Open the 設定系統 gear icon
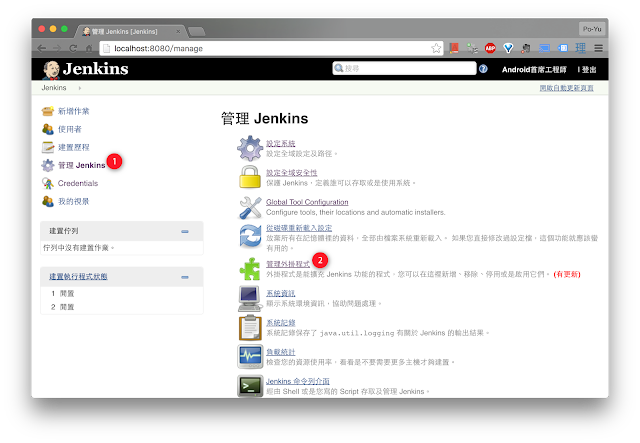This screenshot has width=640, height=443. coord(250,148)
